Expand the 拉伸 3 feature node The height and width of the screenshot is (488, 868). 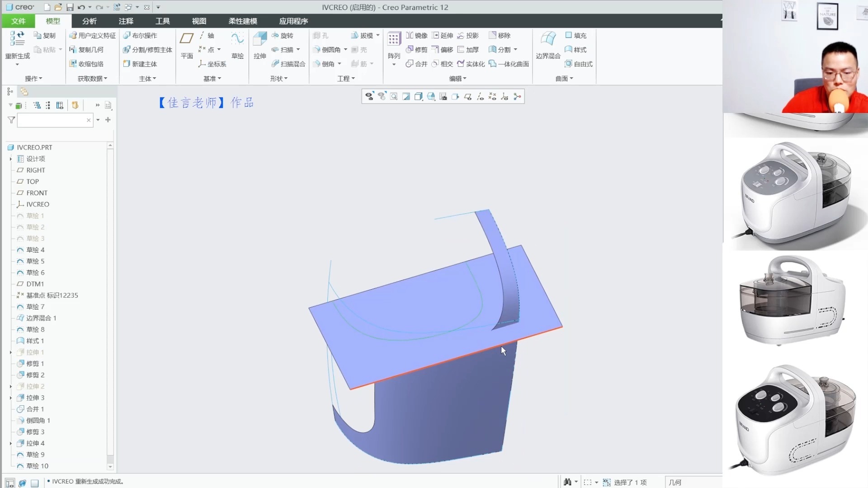[11, 398]
